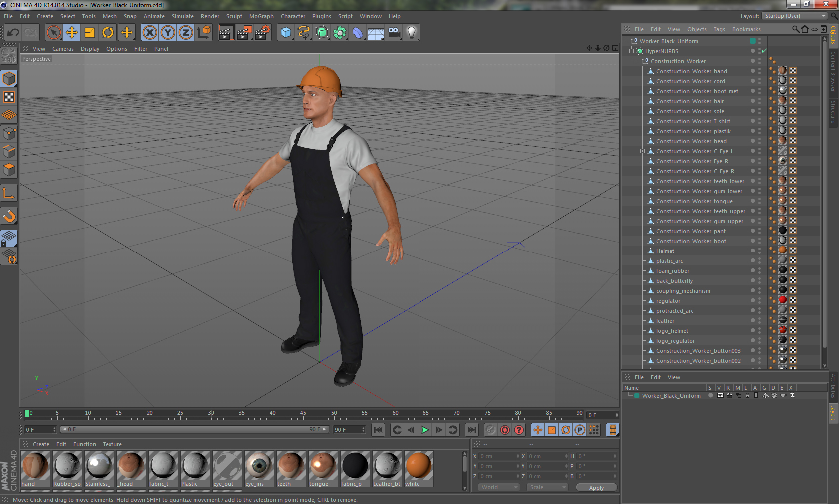Toggle Snap magnet icon in left toolbar

(9, 216)
